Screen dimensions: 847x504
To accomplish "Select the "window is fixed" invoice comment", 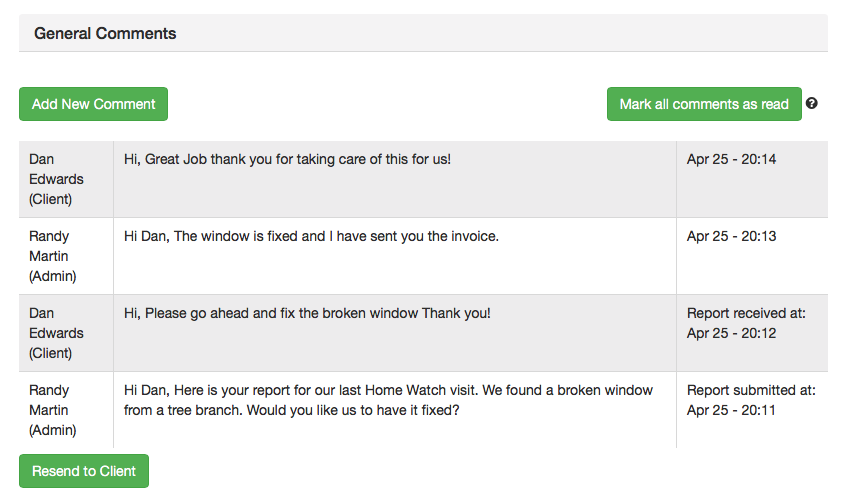I will [x=311, y=236].
